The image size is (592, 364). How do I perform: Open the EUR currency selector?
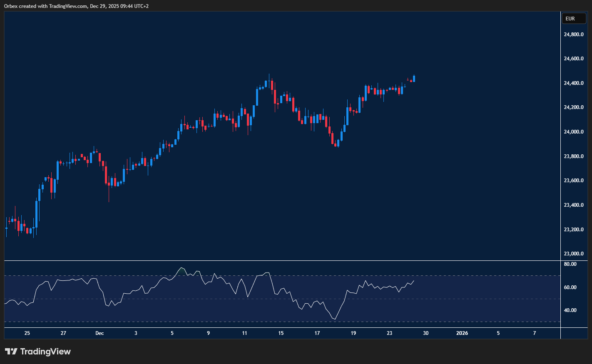click(x=574, y=19)
